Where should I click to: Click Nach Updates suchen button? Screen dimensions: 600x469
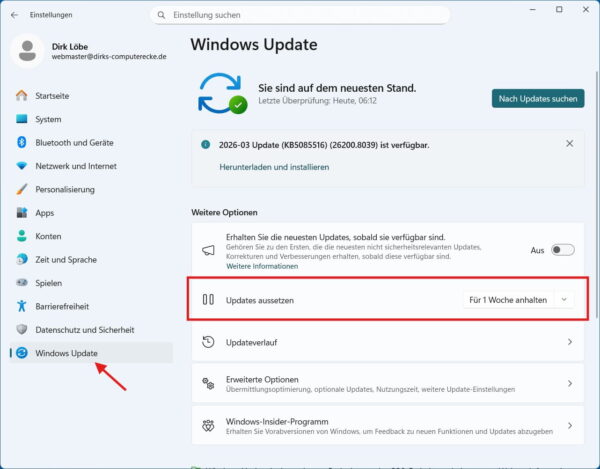538,99
